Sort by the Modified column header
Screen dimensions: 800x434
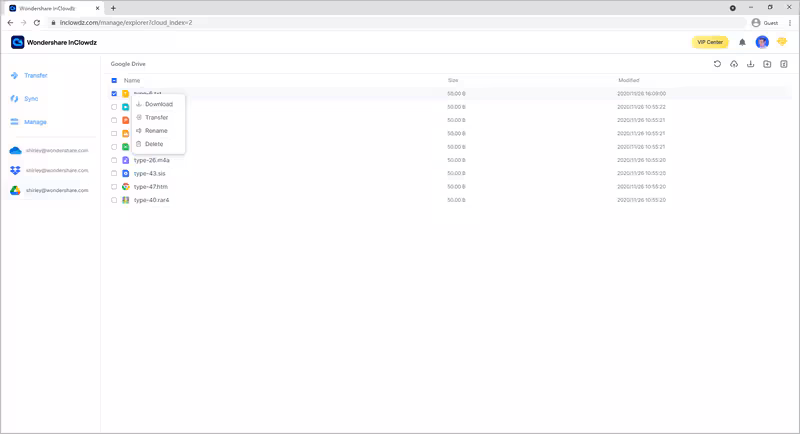(629, 81)
